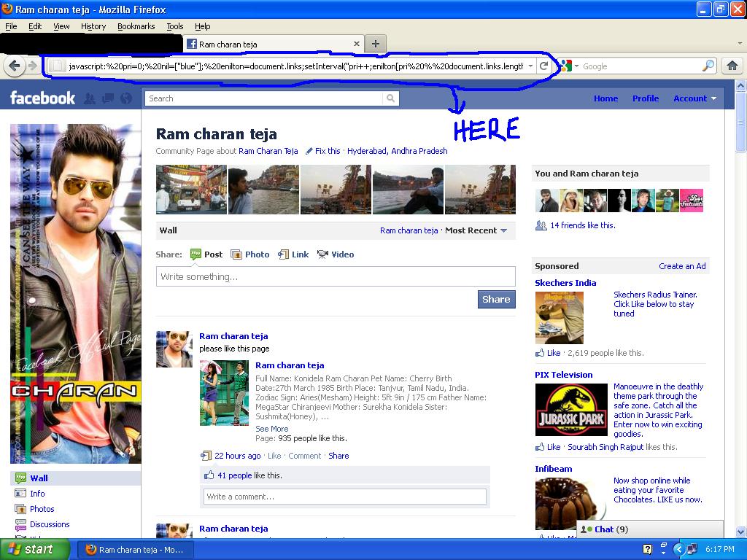Click the facebook logo
Screen dimensions: 747x560
point(42,98)
